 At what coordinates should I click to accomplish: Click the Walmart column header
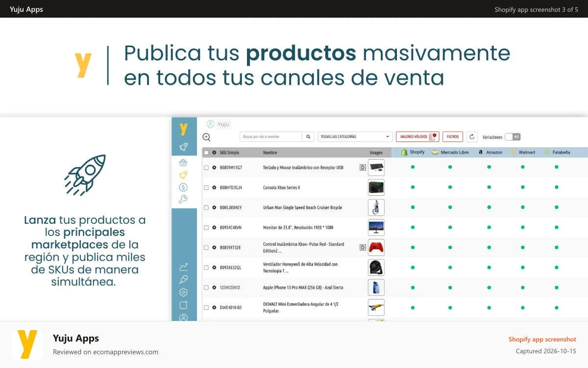pyautogui.click(x=523, y=152)
